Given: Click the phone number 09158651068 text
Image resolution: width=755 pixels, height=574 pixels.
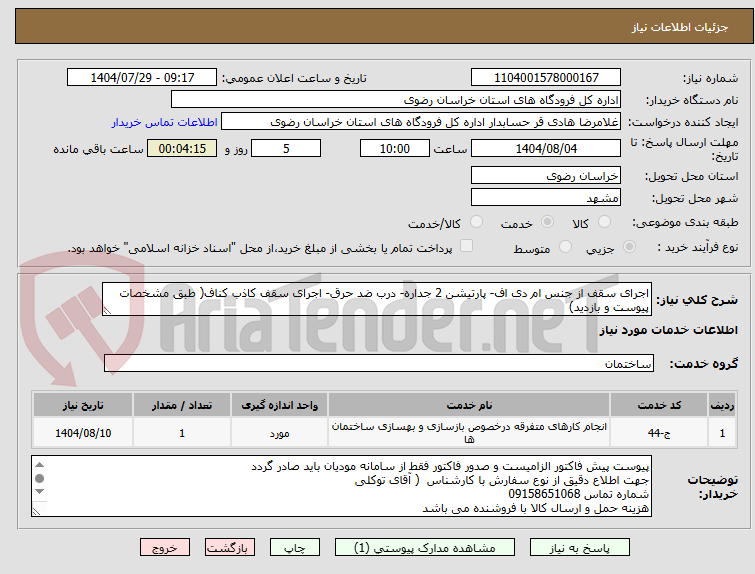Looking at the screenshot, I should point(544,494).
